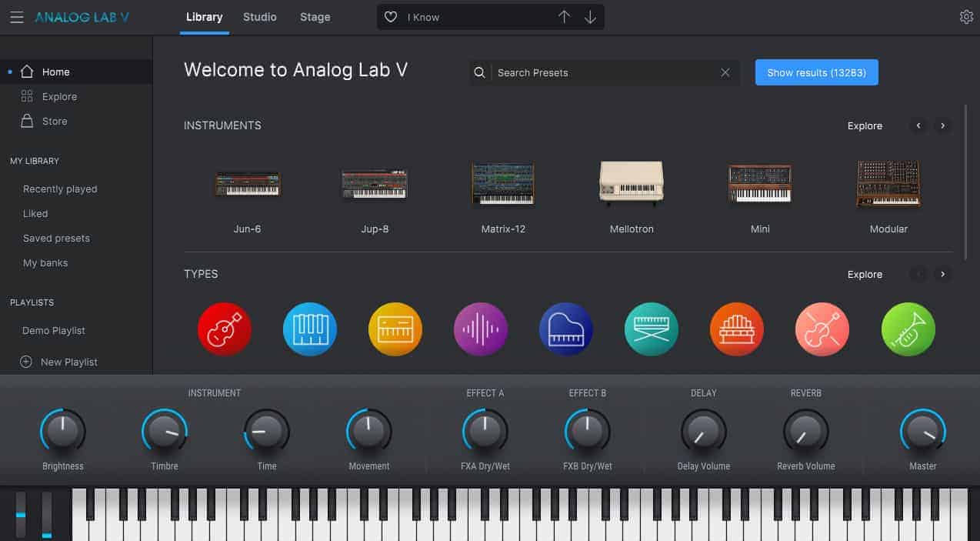Select the pink Strings type icon
The image size is (980, 541).
pyautogui.click(x=822, y=329)
